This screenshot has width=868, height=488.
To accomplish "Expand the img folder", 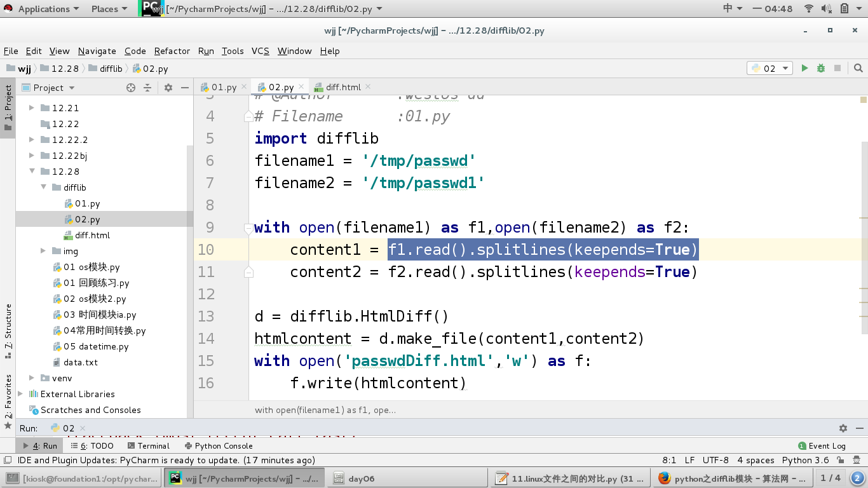I will pos(43,251).
